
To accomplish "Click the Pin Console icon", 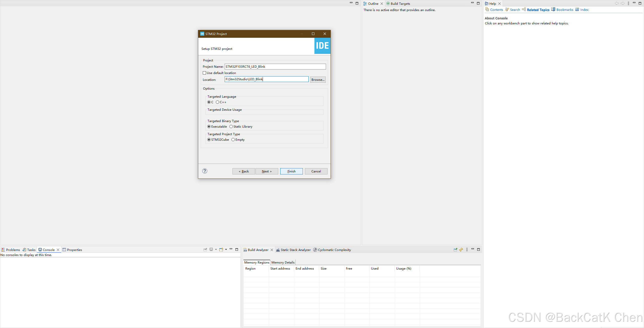I will coord(205,250).
